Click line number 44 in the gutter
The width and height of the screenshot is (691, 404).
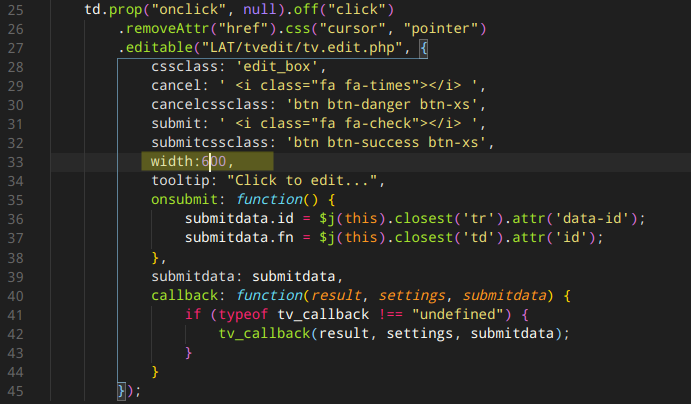[x=15, y=372]
